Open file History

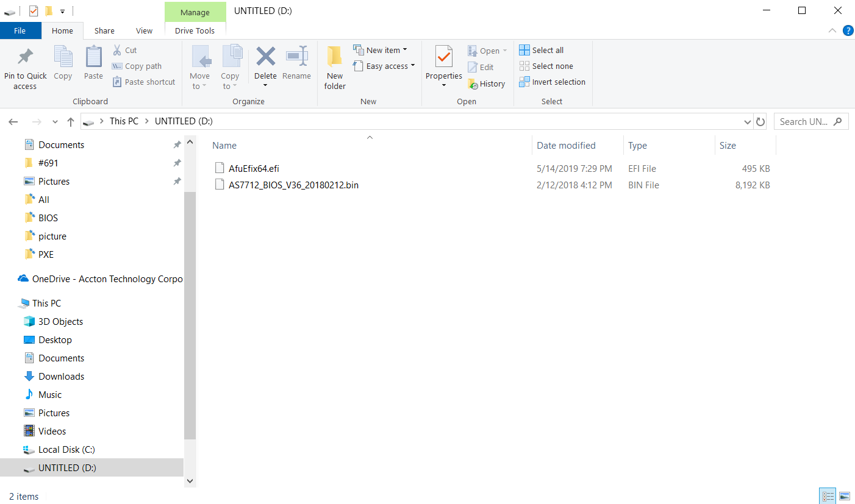pos(487,83)
